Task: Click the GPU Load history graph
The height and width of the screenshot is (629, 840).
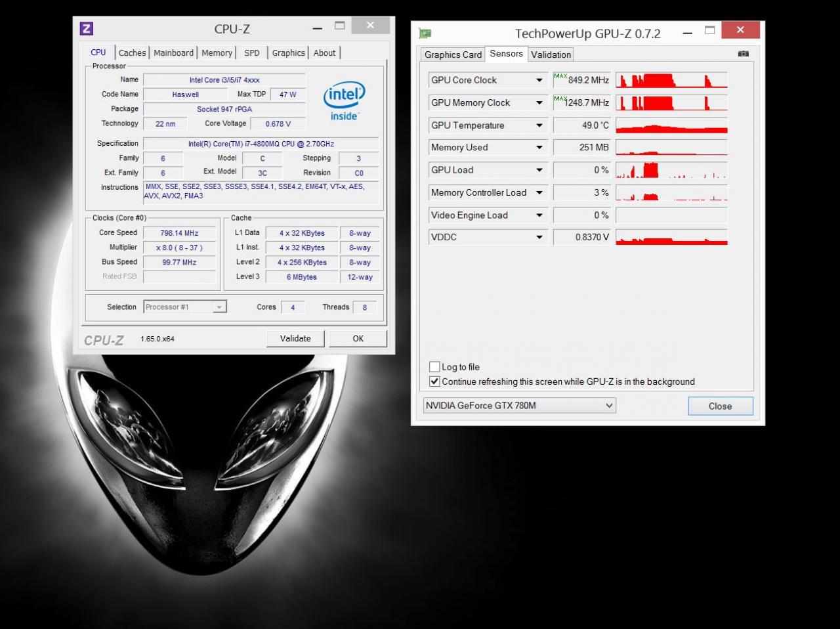Action: [x=671, y=170]
